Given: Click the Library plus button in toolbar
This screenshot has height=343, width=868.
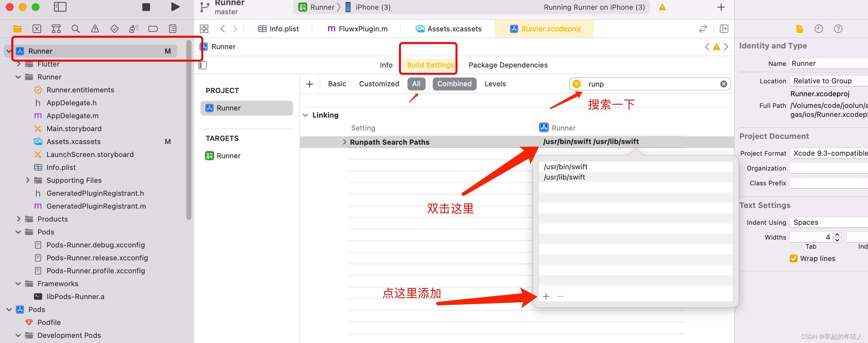Looking at the screenshot, I should click(x=721, y=7).
